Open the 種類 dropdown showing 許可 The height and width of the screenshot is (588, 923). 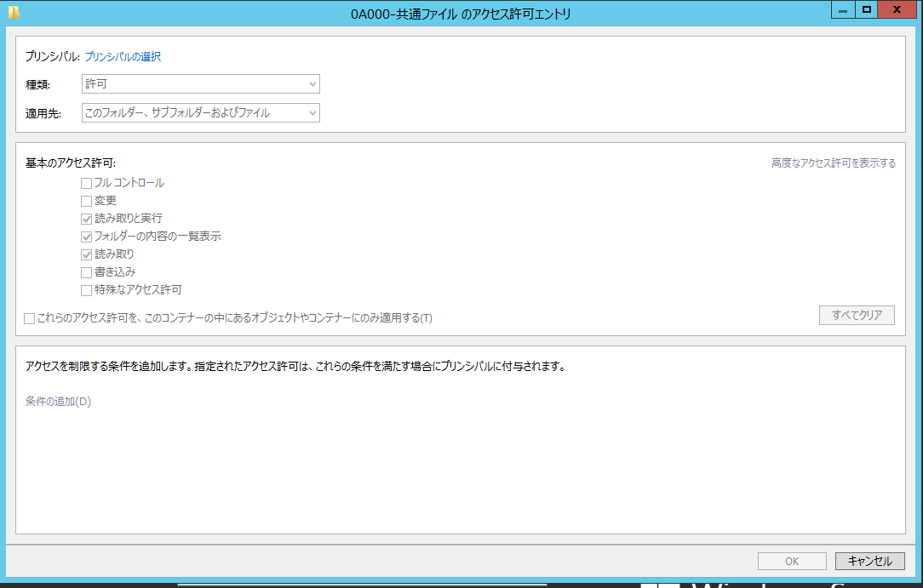(x=200, y=84)
